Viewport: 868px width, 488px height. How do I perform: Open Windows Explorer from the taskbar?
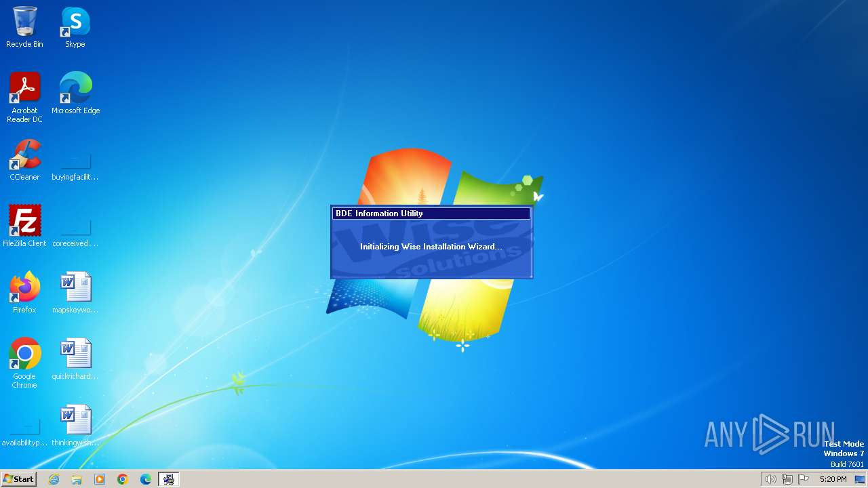[x=77, y=479]
